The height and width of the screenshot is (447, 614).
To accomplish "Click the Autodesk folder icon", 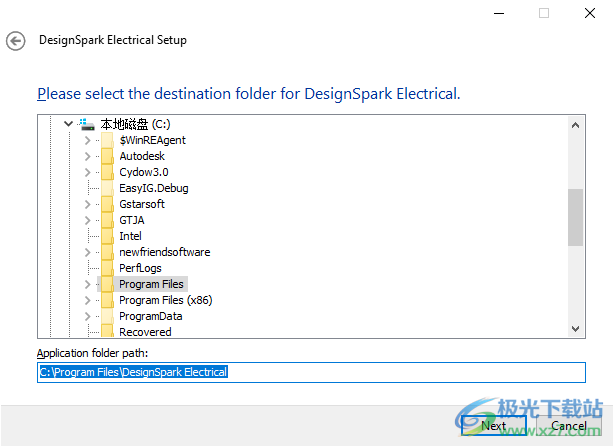I will pyautogui.click(x=107, y=156).
